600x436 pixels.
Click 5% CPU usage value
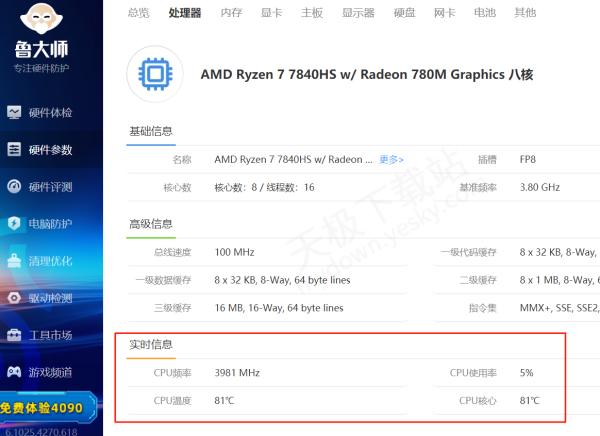527,373
